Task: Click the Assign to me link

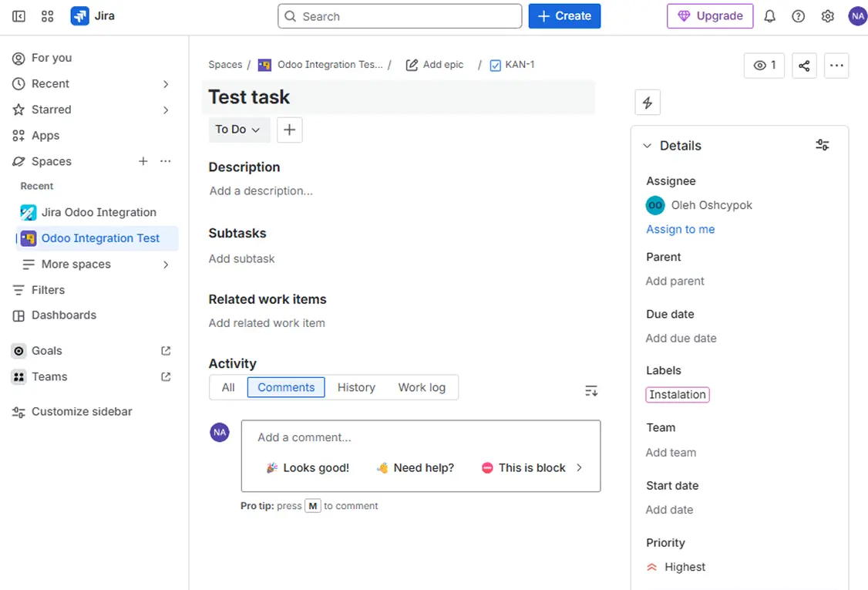Action: pyautogui.click(x=680, y=229)
